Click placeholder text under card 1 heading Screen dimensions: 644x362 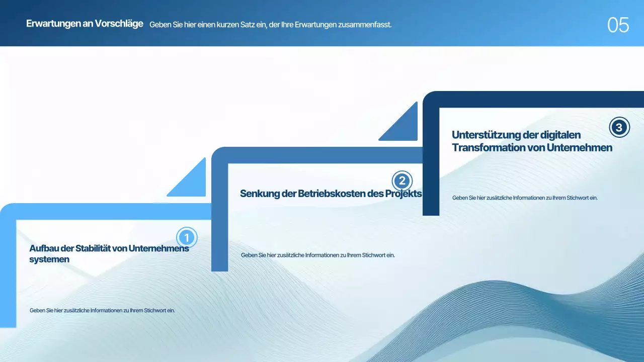pos(103,310)
